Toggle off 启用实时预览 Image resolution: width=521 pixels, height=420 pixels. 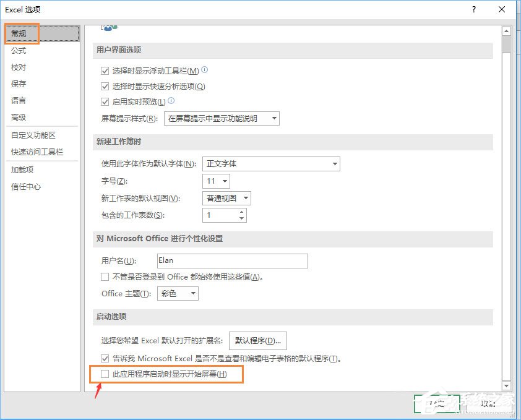click(x=105, y=102)
